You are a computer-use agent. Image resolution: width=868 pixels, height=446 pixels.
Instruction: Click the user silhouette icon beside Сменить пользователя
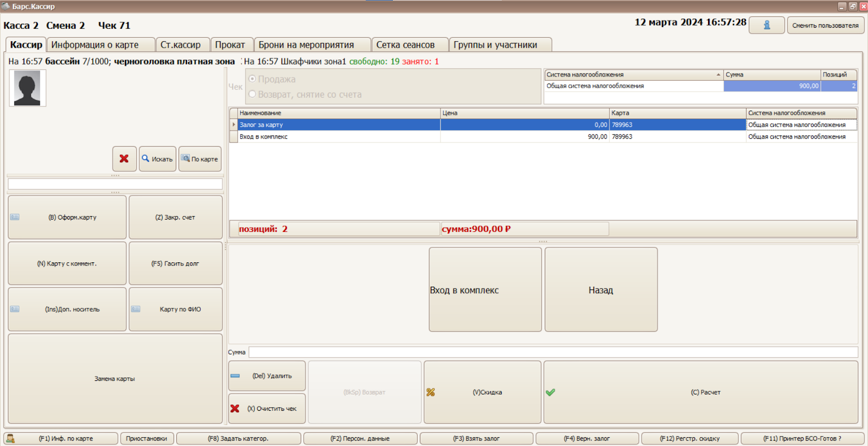(x=767, y=25)
